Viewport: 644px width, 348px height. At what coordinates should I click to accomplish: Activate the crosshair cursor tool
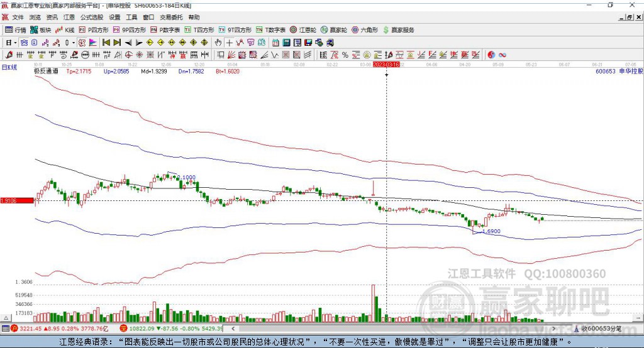tap(229, 43)
